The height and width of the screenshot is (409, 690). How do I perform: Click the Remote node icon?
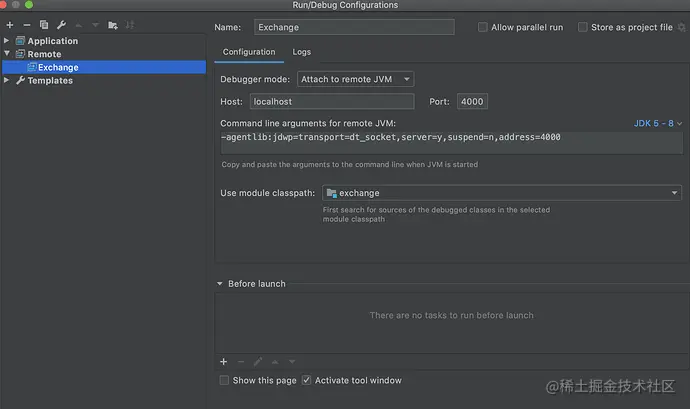tap(20, 54)
